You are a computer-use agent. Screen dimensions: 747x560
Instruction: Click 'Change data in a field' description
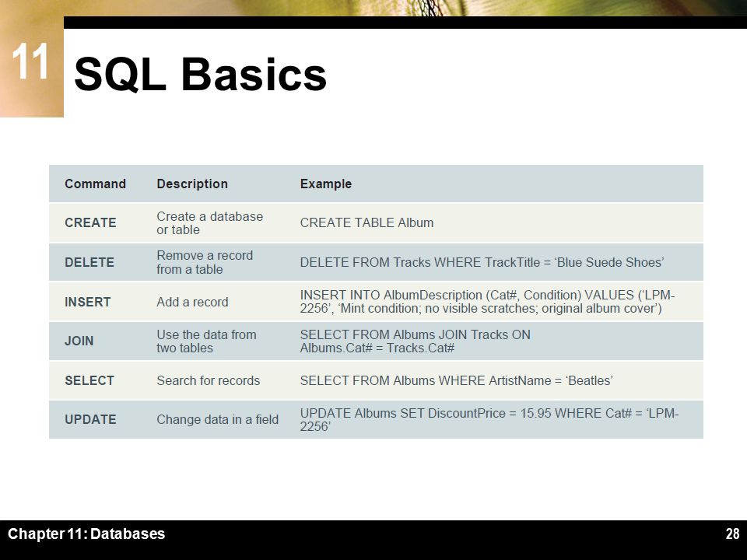218,419
